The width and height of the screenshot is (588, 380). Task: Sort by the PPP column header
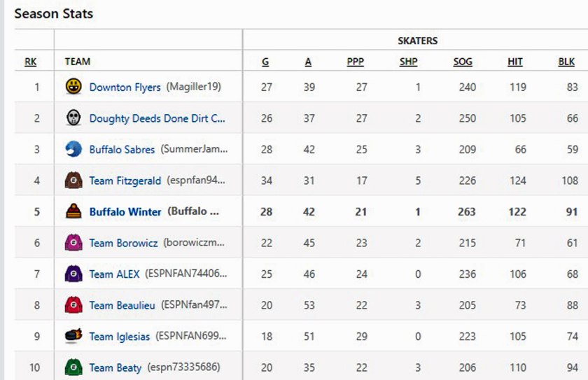coord(356,62)
